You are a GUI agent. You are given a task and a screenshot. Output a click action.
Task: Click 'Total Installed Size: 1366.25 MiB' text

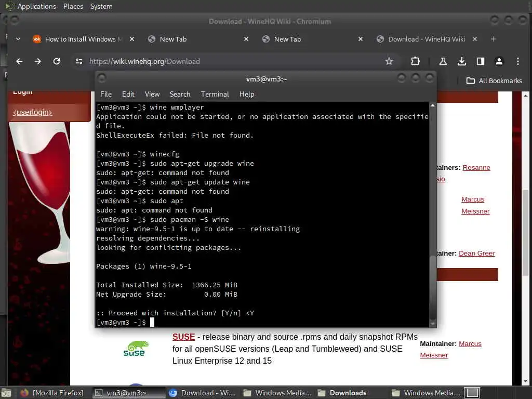[167, 285]
